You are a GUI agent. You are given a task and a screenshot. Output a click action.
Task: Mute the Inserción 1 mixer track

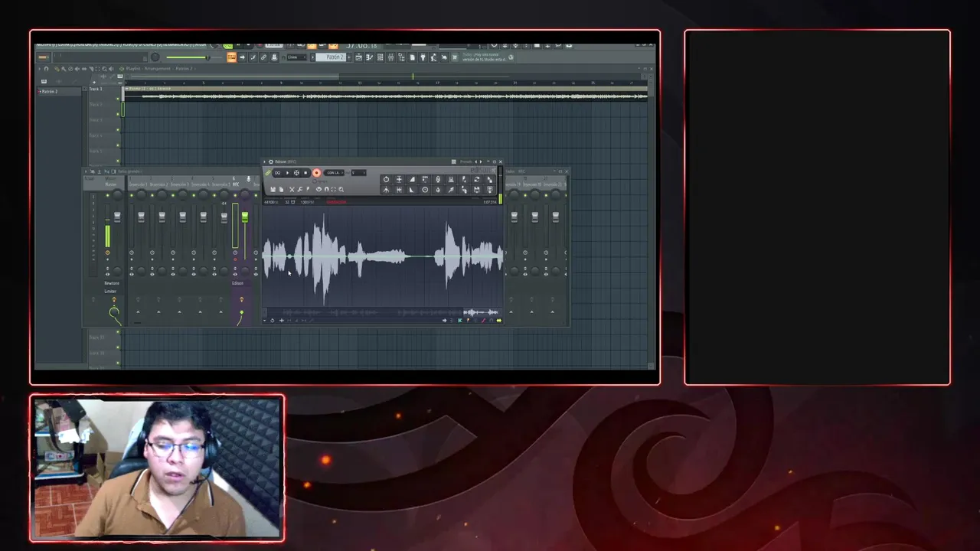coord(132,195)
